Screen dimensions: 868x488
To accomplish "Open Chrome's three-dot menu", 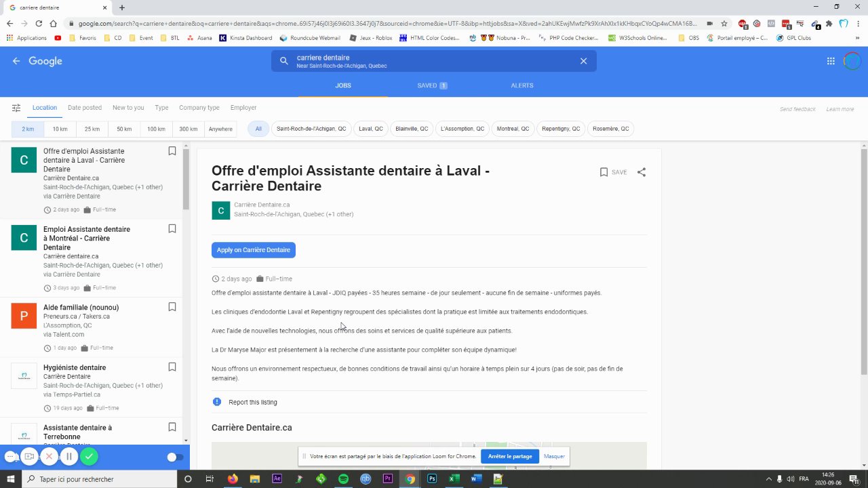I will tap(859, 23).
